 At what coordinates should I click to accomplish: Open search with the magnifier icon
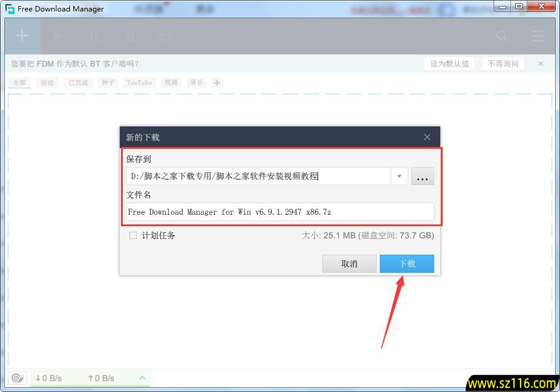[502, 36]
